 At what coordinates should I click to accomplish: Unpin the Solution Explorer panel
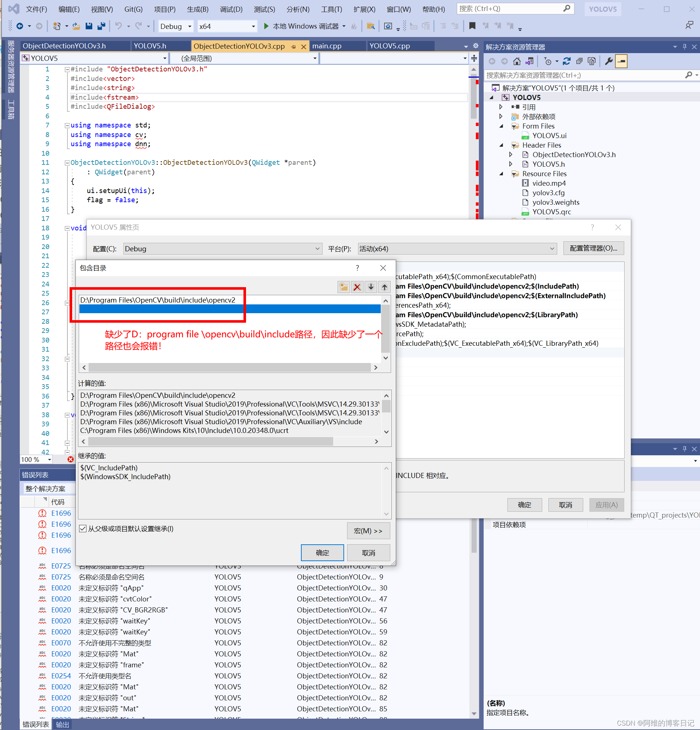pos(684,47)
